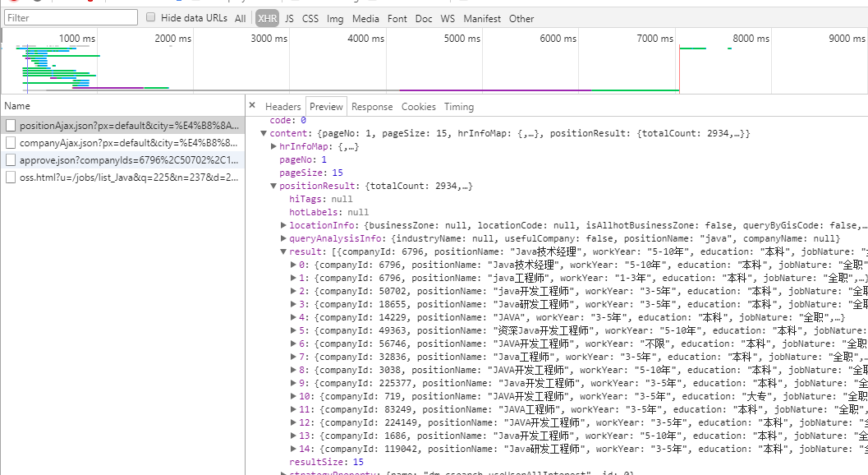Screen dimensions: 868x475
Task: Expand the queryAnalysisInfo node
Action: [283, 238]
